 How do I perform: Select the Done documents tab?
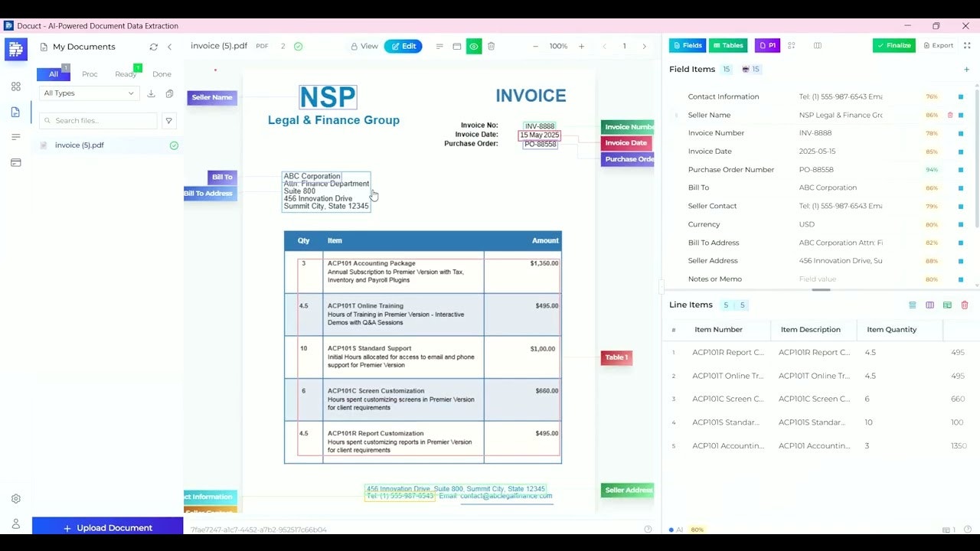(162, 74)
